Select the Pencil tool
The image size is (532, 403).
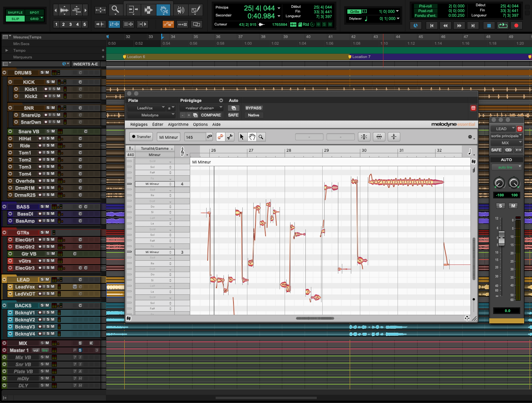196,9
